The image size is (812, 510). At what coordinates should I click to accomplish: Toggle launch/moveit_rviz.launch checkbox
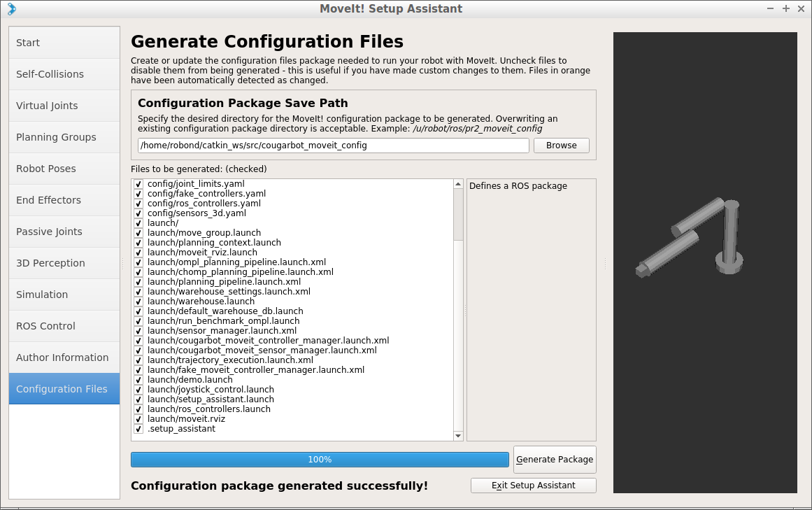tap(138, 253)
